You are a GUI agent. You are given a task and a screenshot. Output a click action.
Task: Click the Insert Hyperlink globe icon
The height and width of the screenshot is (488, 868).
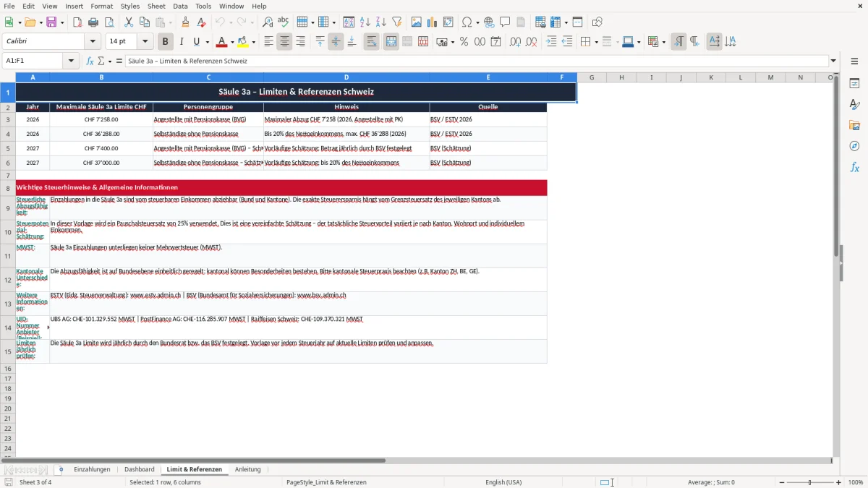[x=489, y=22]
